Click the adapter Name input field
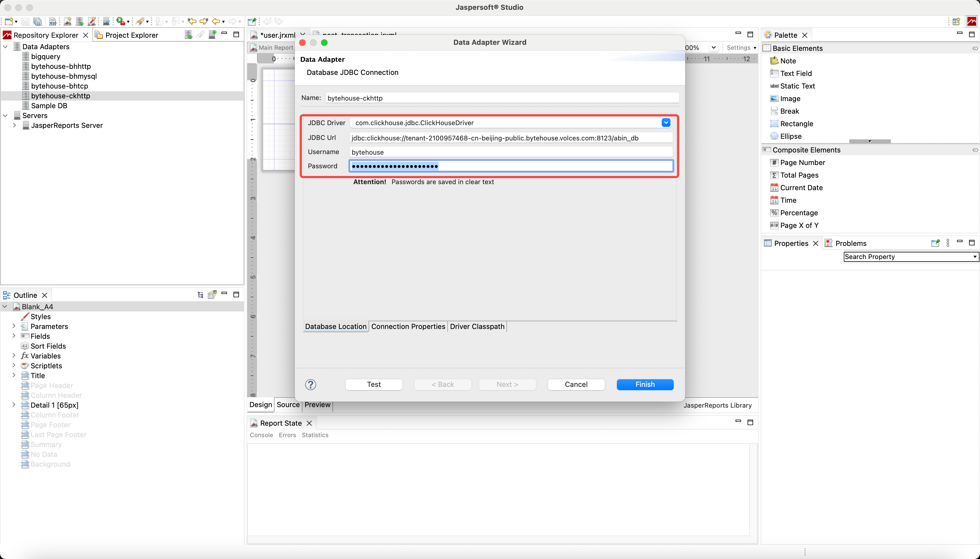980x559 pixels. coord(502,98)
